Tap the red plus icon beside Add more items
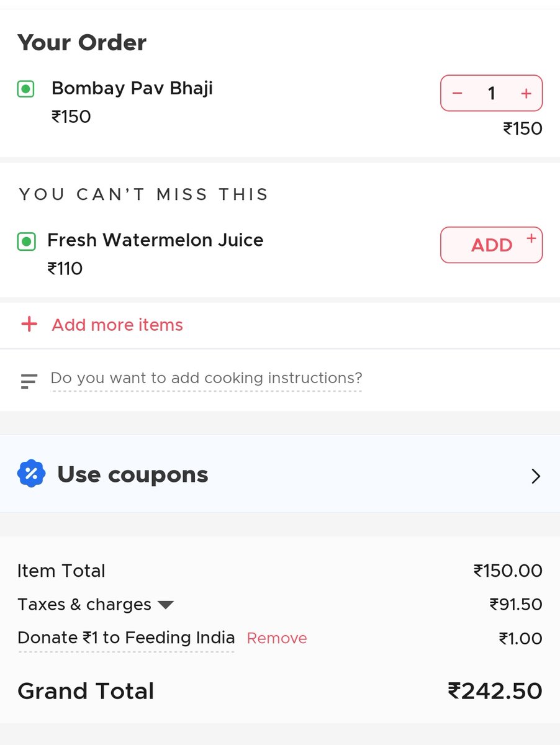This screenshot has height=745, width=560. point(29,324)
